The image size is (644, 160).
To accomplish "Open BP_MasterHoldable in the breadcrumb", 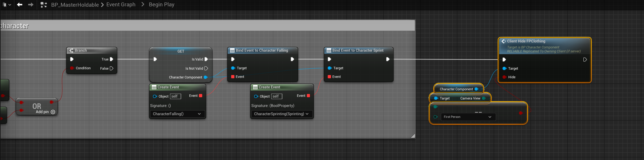I will [75, 5].
